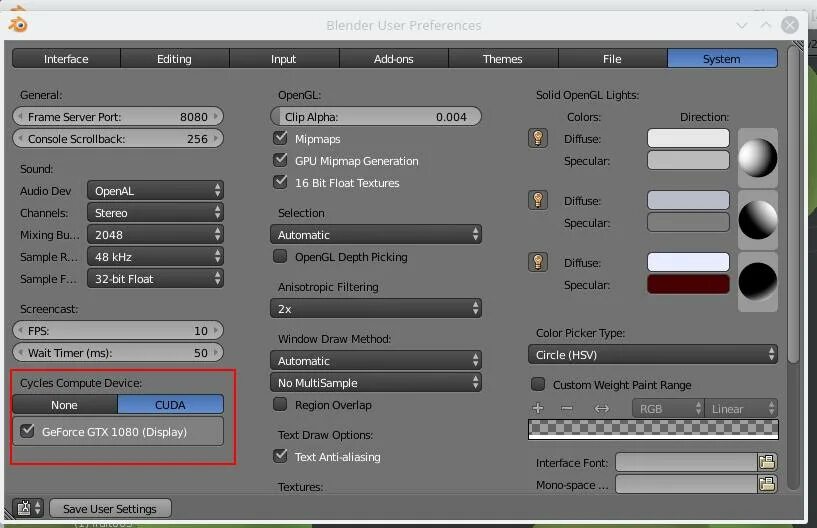
Task: Click the window roll-down chevron icon
Action: point(741,25)
